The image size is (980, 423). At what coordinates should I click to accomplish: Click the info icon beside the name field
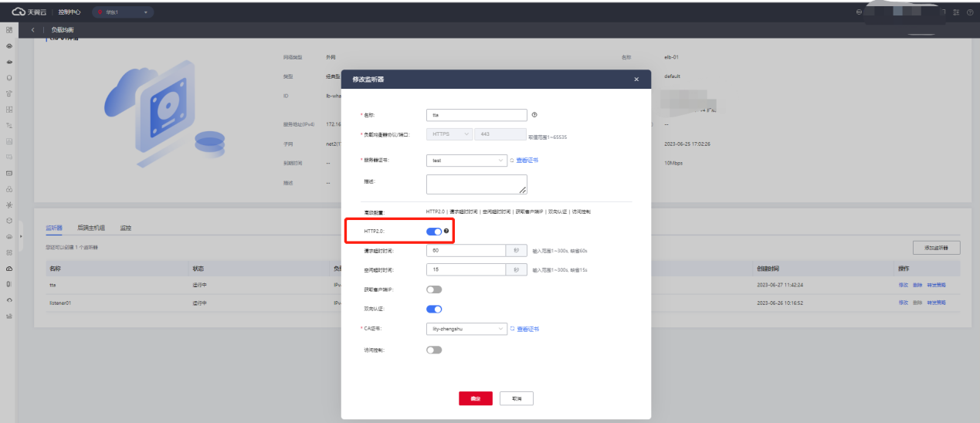[534, 114]
